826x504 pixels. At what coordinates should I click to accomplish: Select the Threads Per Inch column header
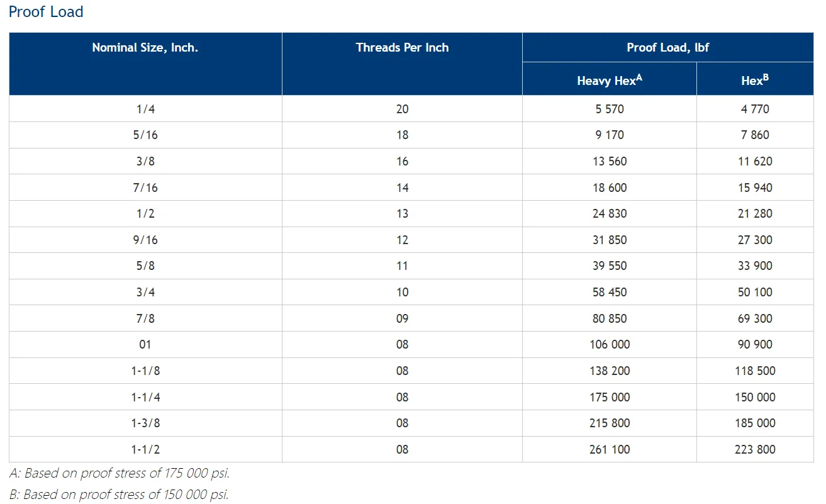click(x=402, y=48)
